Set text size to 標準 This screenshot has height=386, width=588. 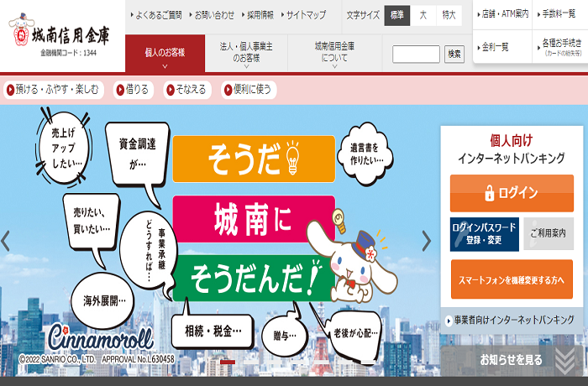pyautogui.click(x=396, y=15)
